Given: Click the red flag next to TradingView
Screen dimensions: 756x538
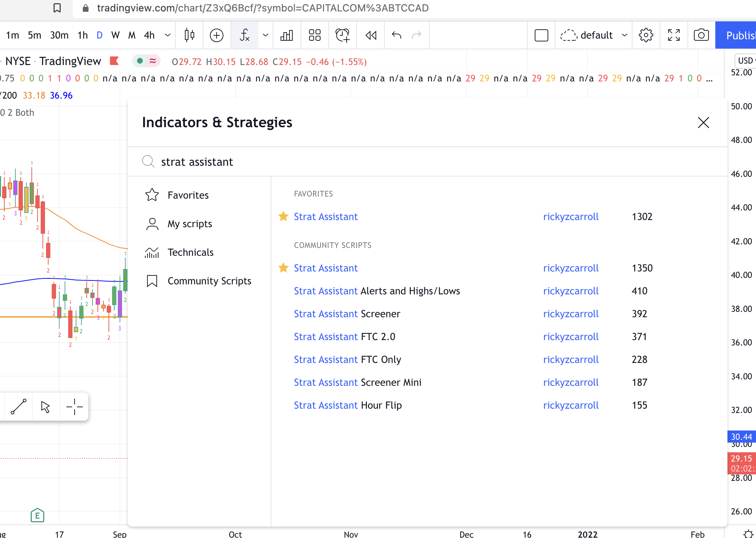Looking at the screenshot, I should point(114,61).
